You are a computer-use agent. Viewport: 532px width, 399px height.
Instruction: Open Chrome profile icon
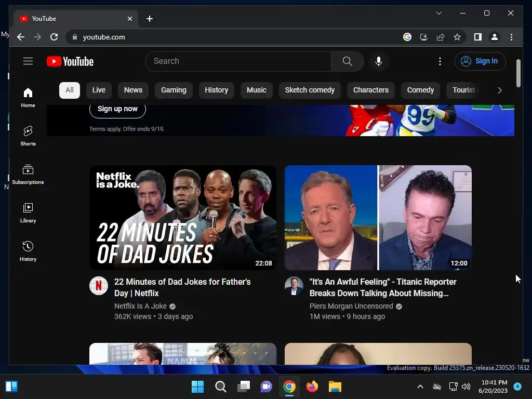[x=495, y=37]
